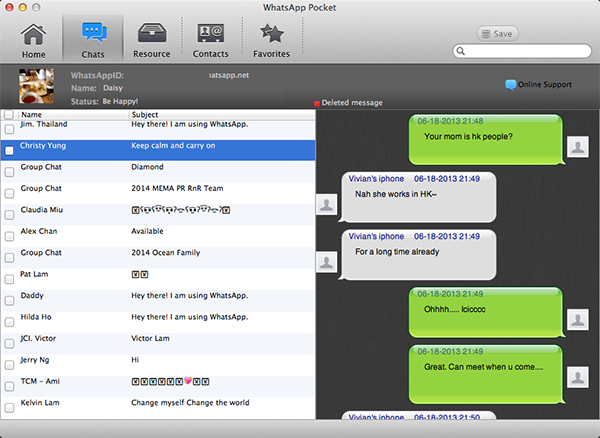This screenshot has height=438, width=600.
Task: Click the search magnifier icon
Action: click(461, 51)
